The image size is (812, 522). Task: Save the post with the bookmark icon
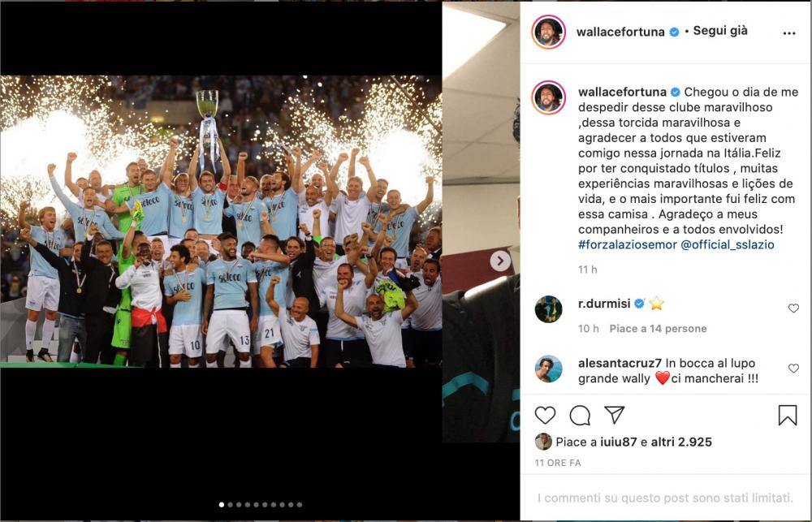point(787,415)
